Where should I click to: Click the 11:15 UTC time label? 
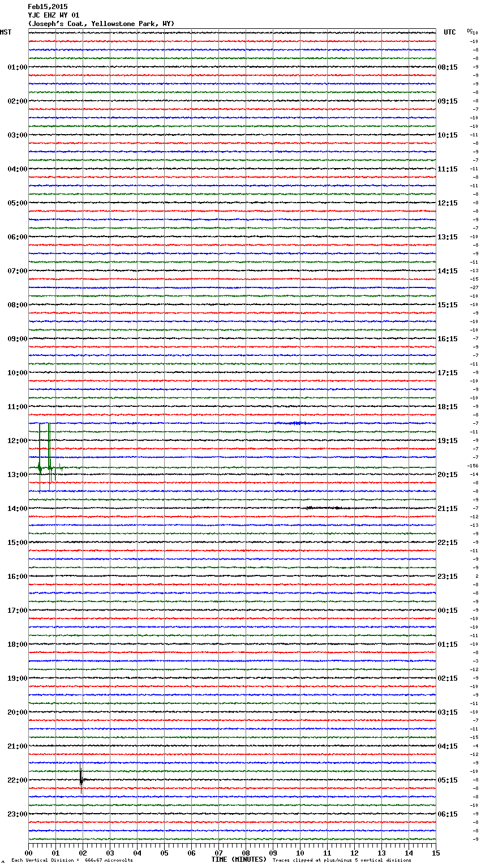pos(448,169)
